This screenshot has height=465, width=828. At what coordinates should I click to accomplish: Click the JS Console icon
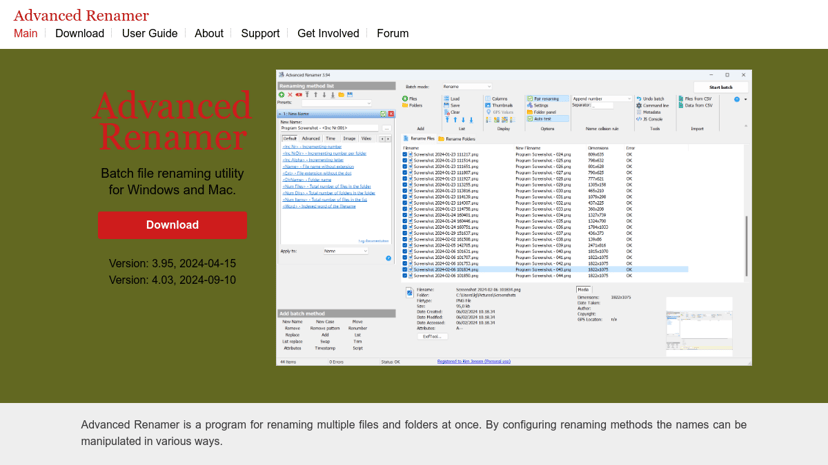tap(639, 119)
